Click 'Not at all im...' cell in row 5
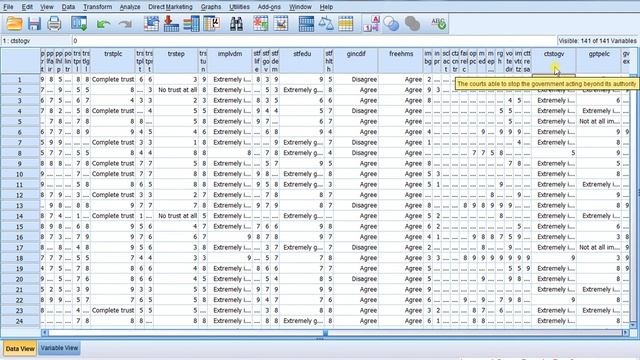This screenshot has height=360, width=640. tap(599, 121)
